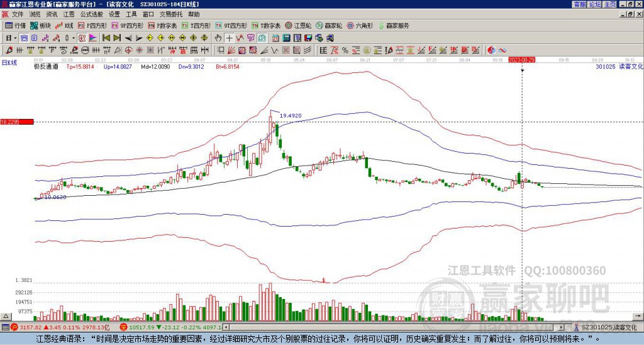Click the 10.0620 low price label
Viewport: 644px width, 345px height.
point(55,198)
